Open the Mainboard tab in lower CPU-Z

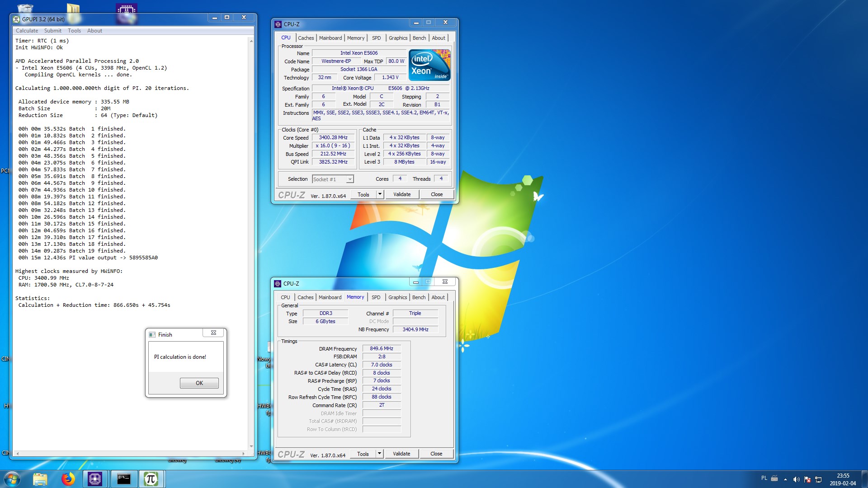coord(330,297)
